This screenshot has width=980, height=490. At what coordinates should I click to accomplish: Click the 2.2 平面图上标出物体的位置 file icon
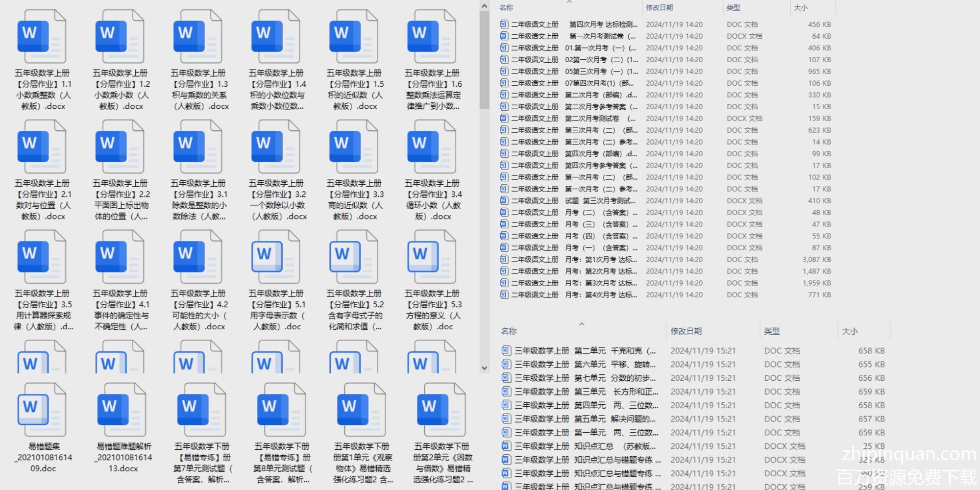tap(120, 147)
